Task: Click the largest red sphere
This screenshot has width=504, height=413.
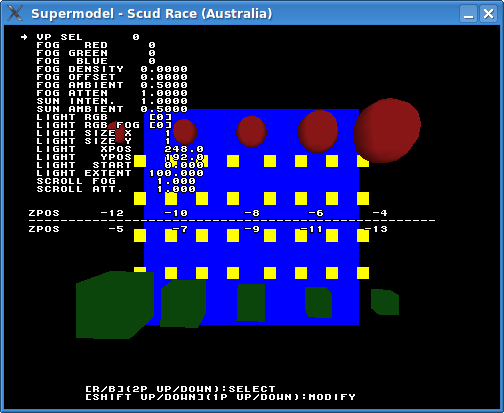Action: (387, 130)
